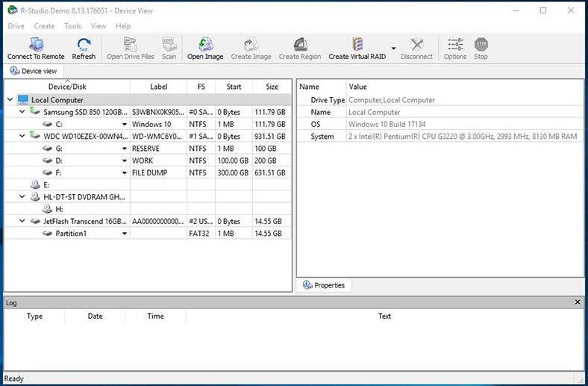
Task: Switch to the Device view tab
Action: coord(34,71)
